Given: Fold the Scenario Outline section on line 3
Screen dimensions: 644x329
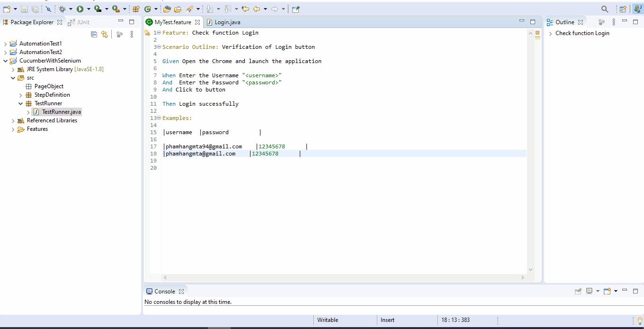Looking at the screenshot, I should (x=159, y=47).
